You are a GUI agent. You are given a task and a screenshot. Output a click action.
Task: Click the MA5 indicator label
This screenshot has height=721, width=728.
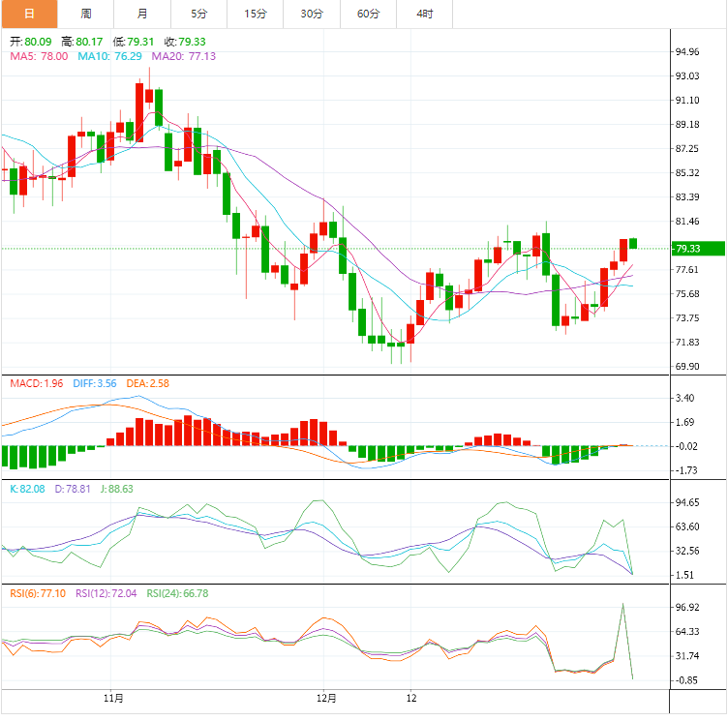click(x=39, y=56)
